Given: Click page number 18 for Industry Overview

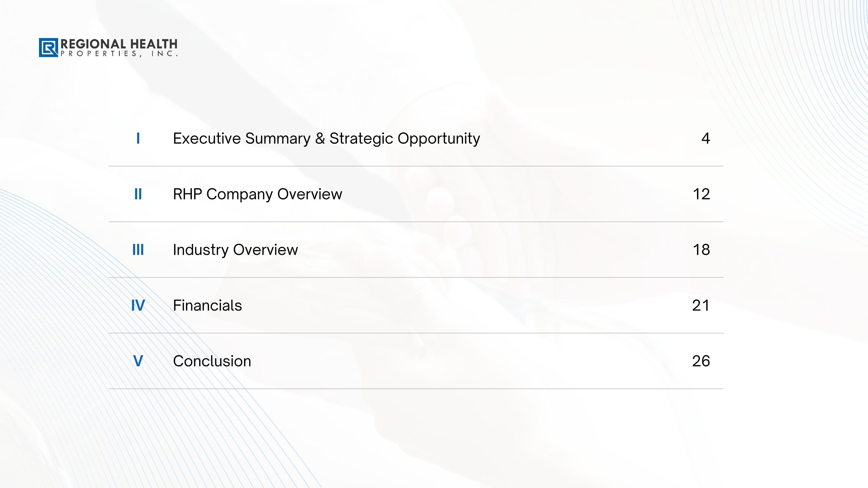Looking at the screenshot, I should coord(701,250).
